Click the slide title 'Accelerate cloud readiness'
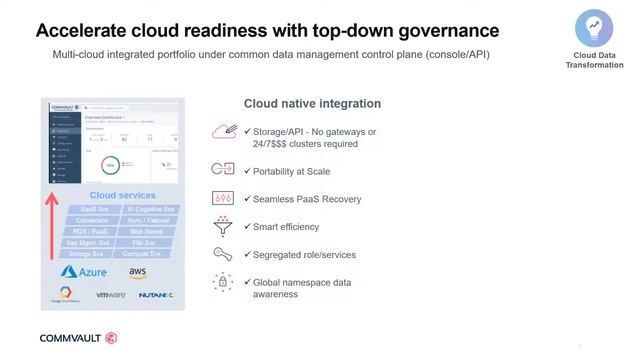 tap(267, 31)
